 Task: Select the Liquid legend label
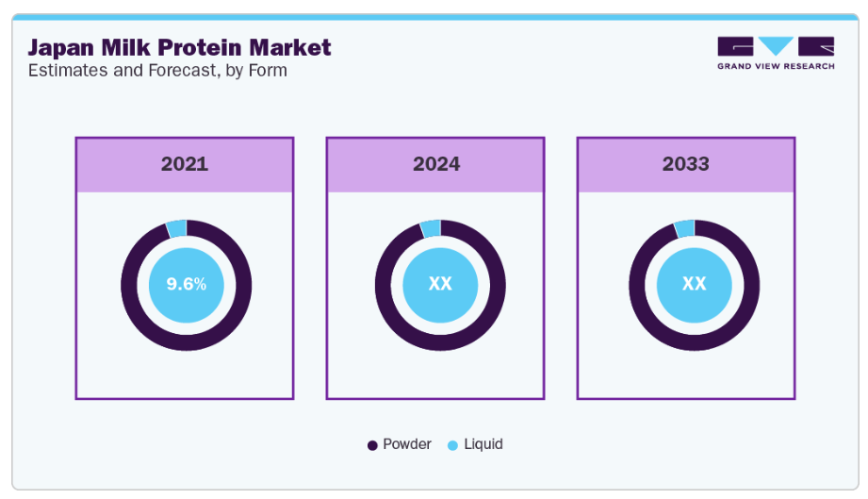point(483,444)
